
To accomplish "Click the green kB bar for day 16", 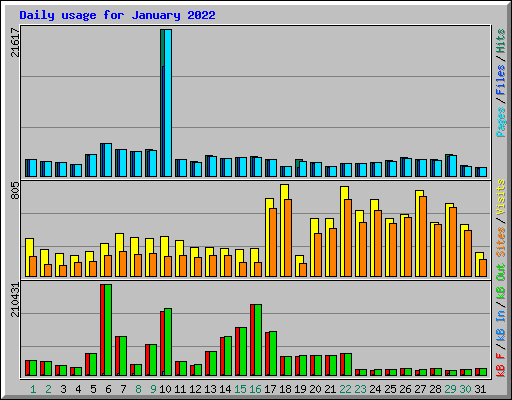I will coord(258,340).
